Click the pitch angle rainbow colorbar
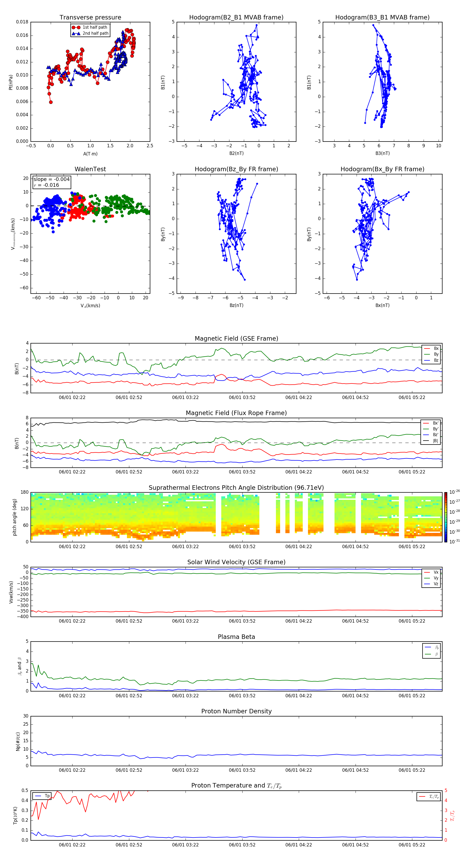Viewport: 473px width, 868px height. (446, 517)
